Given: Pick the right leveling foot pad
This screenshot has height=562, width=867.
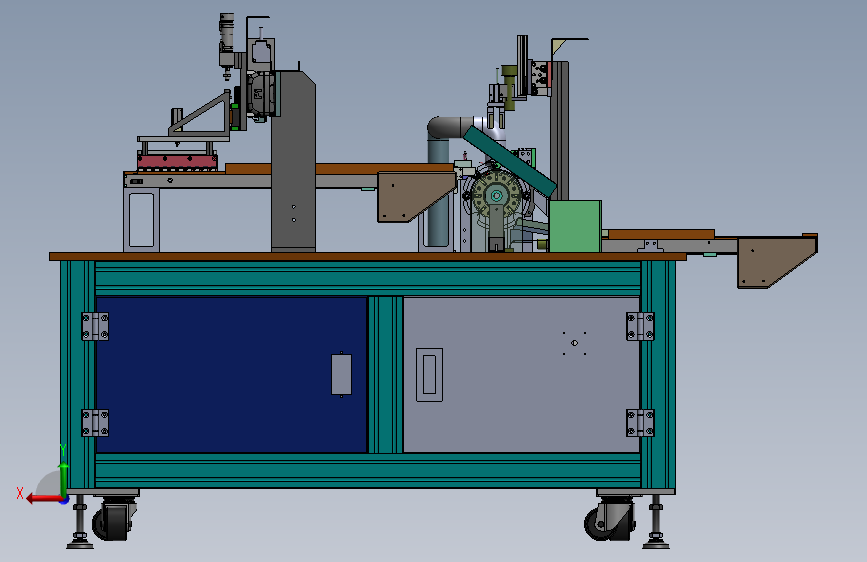Looking at the screenshot, I should pyautogui.click(x=656, y=546).
